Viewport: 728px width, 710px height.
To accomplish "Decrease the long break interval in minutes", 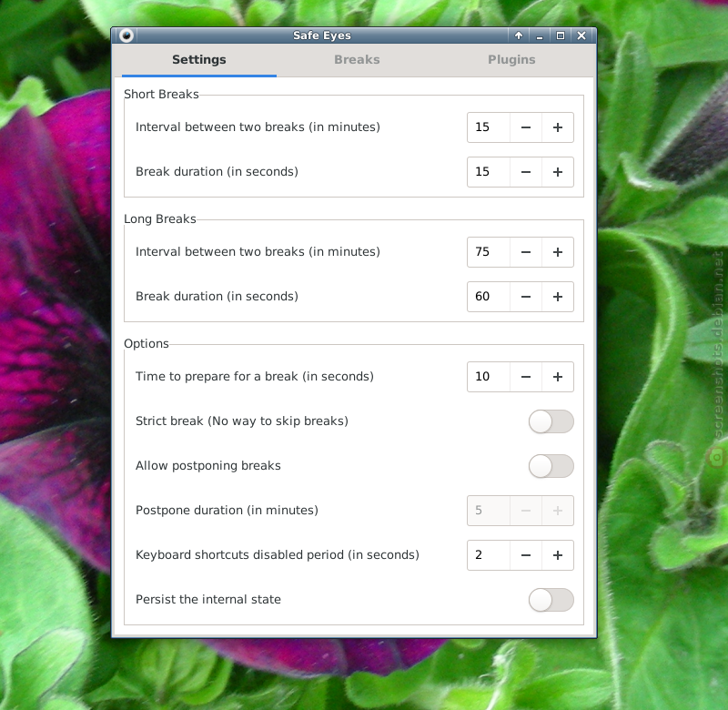I will [x=526, y=252].
